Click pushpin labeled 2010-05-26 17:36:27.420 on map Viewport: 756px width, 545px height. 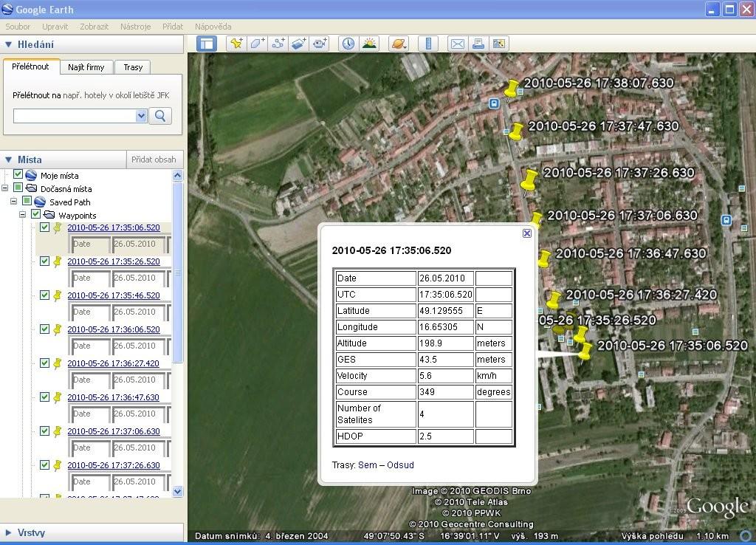pos(553,300)
